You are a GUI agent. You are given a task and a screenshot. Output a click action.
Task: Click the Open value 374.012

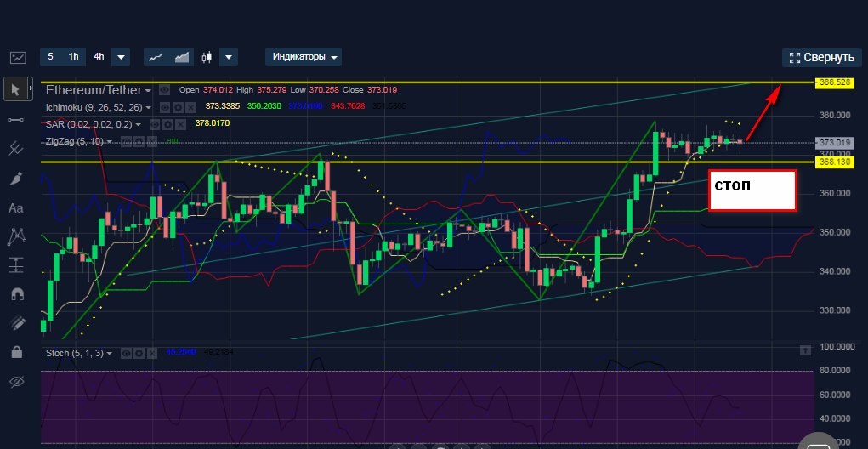pyautogui.click(x=218, y=89)
